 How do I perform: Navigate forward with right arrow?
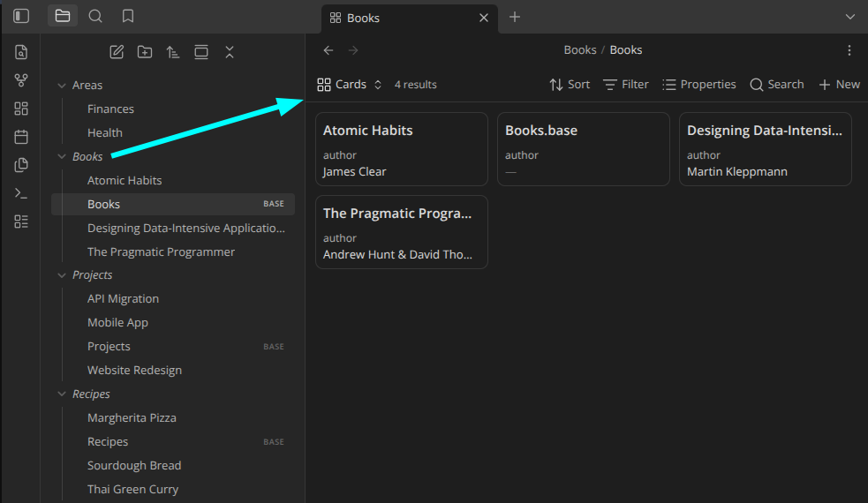(x=353, y=50)
